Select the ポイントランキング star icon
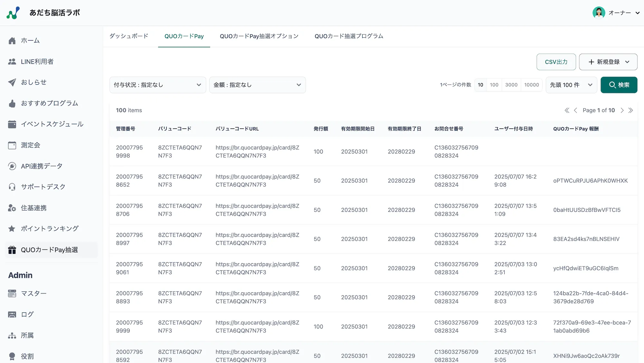This screenshot has width=644, height=363. click(x=12, y=228)
